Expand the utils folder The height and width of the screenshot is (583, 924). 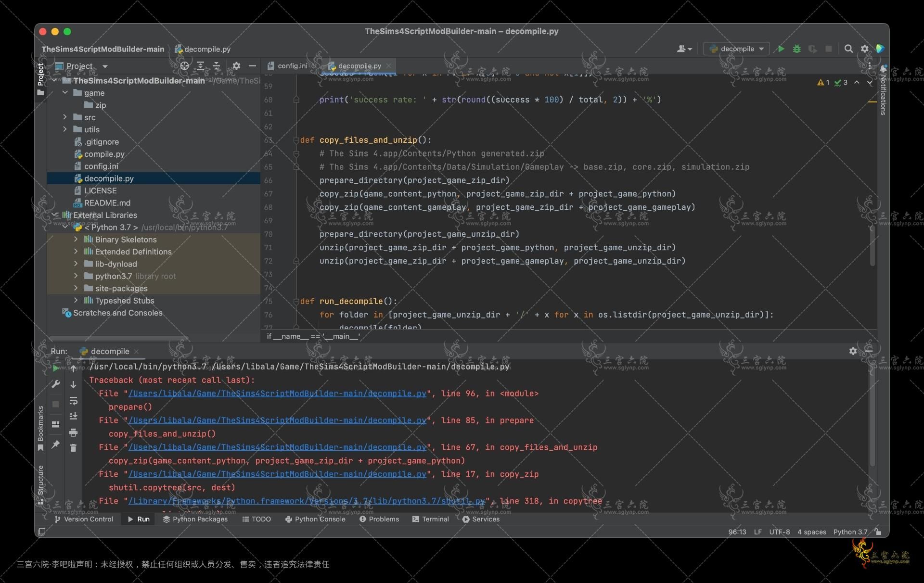click(x=65, y=129)
